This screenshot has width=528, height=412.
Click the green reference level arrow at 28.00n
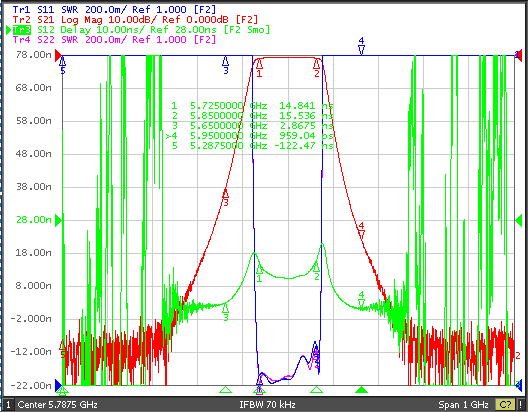click(58, 220)
